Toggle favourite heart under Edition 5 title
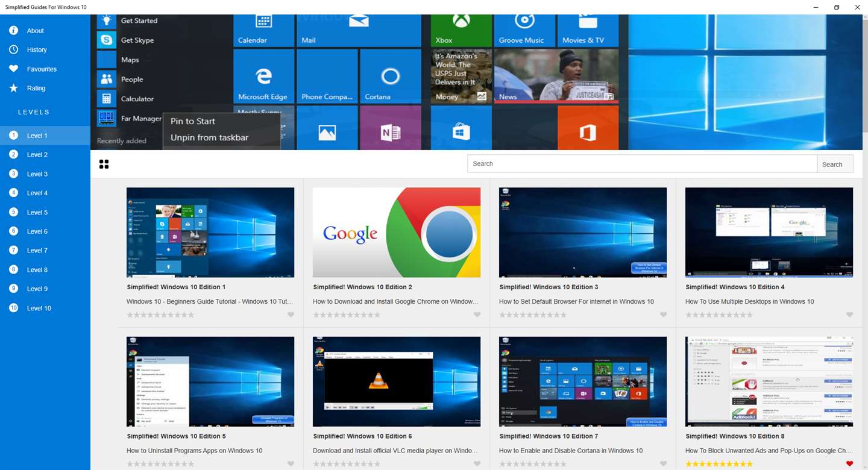Viewport: 868px width, 470px height. tap(291, 464)
